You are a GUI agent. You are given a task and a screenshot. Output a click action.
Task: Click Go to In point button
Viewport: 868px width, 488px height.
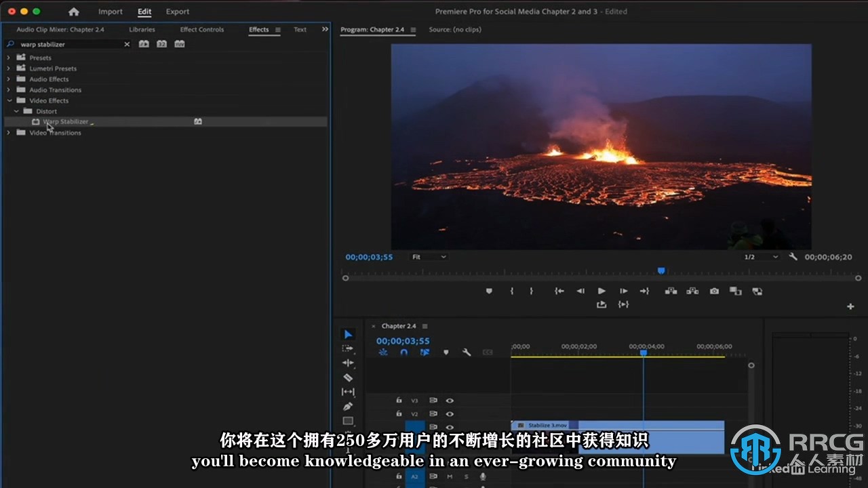(559, 291)
